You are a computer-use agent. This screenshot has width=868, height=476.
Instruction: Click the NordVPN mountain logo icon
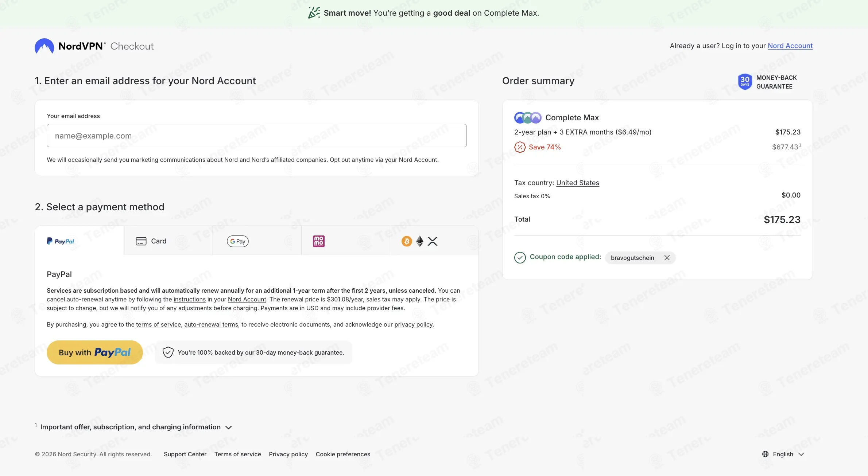[44, 46]
